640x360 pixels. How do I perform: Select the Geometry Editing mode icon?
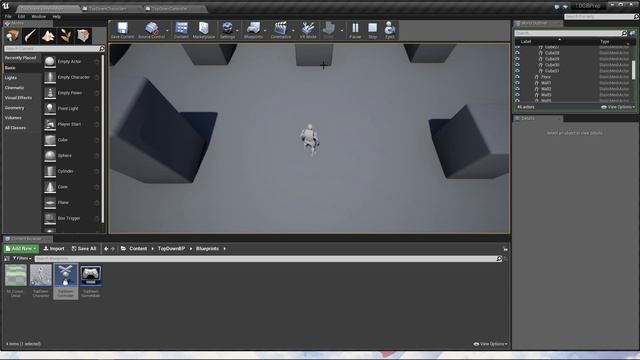coord(83,36)
